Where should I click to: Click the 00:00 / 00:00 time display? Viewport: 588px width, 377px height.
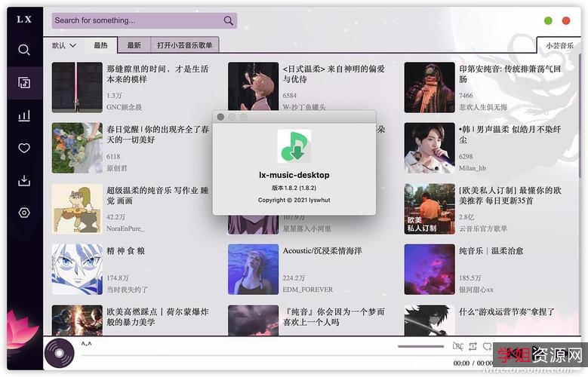(x=473, y=363)
